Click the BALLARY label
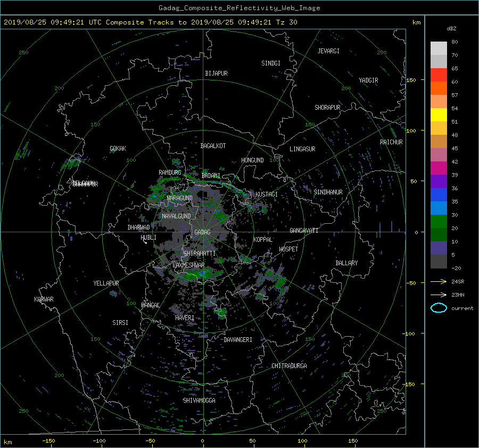 (x=346, y=263)
